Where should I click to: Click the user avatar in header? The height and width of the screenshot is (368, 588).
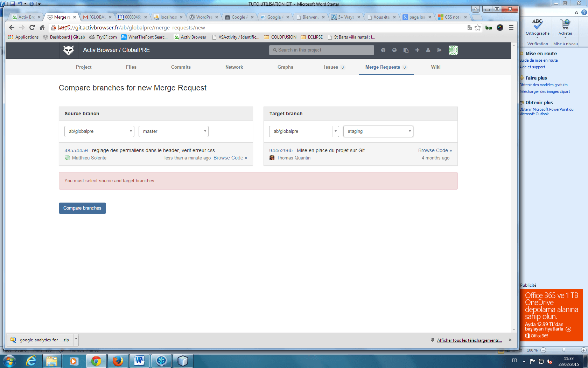click(x=453, y=50)
